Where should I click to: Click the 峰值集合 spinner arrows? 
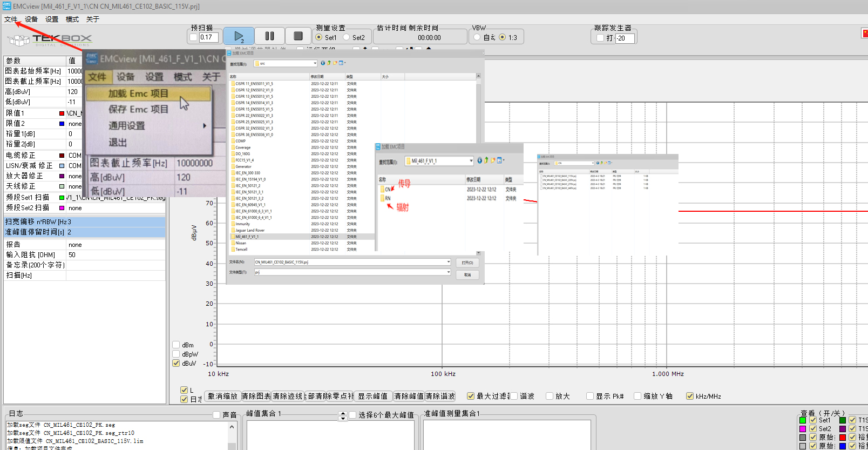342,416
